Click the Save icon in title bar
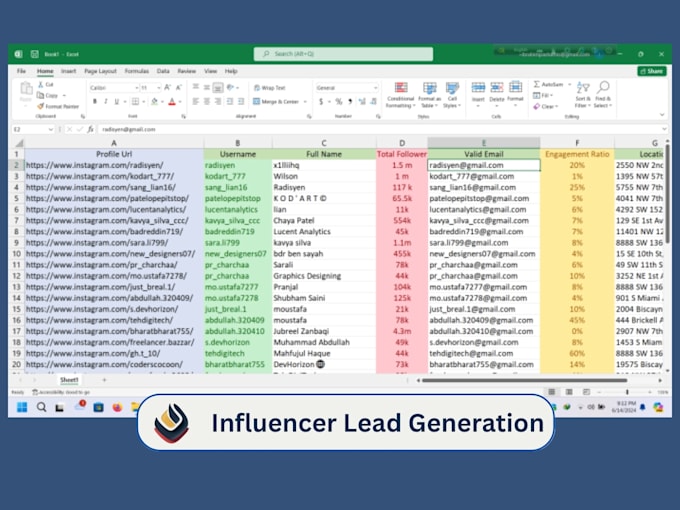This screenshot has height=510, width=680. click(x=35, y=54)
